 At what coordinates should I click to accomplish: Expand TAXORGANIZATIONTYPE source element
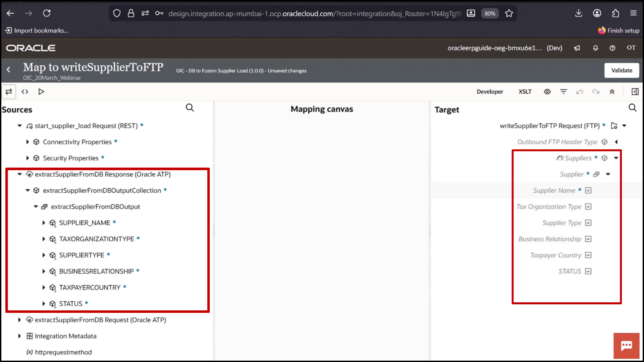tap(44, 239)
